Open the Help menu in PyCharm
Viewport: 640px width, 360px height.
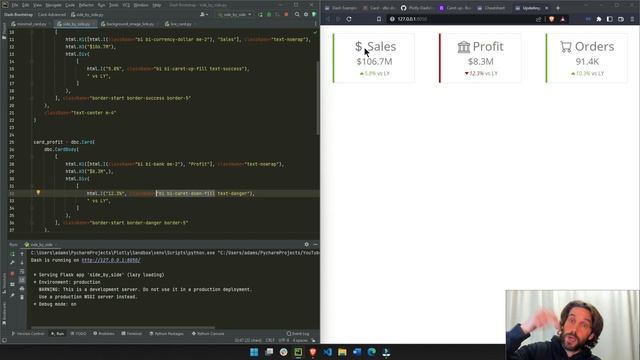pos(156,5)
